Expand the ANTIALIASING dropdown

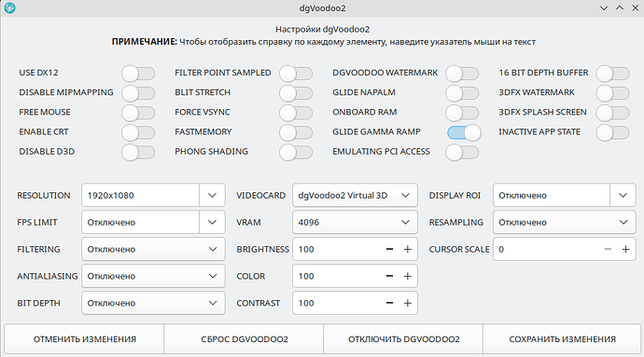coord(153,276)
